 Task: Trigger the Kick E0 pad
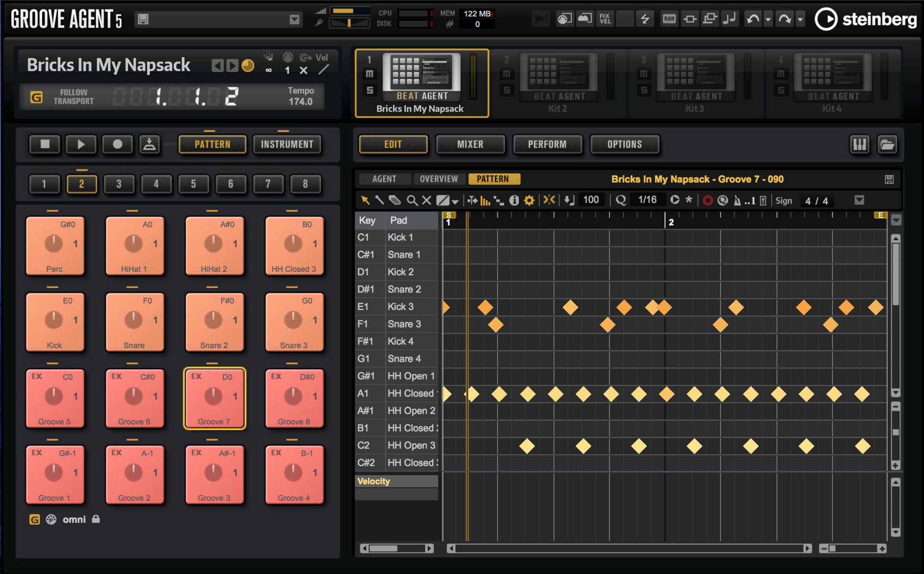[x=55, y=322]
